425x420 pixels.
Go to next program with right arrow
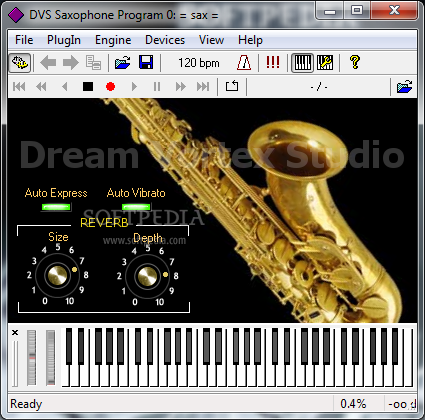[x=71, y=63]
